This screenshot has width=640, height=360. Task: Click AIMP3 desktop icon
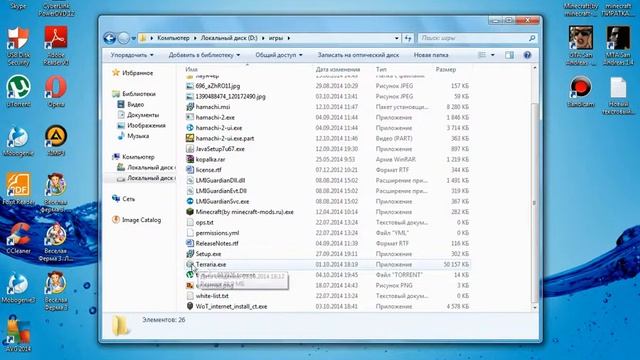[x=56, y=140]
